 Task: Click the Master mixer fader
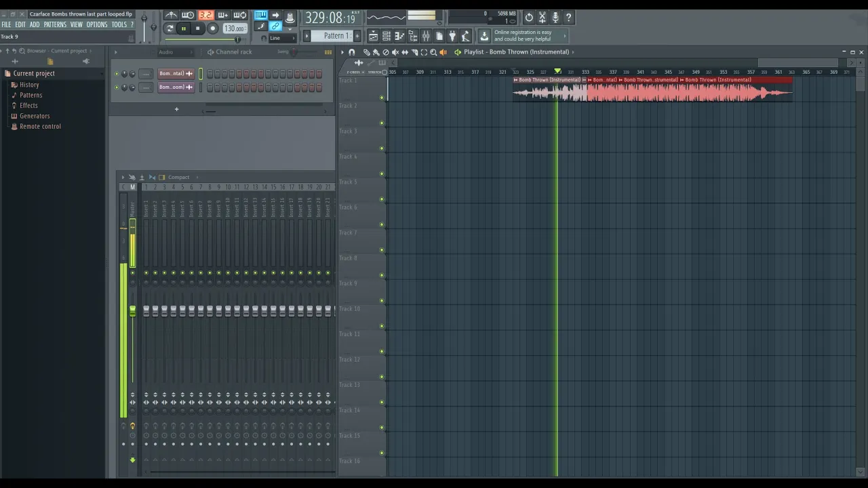pyautogui.click(x=132, y=310)
